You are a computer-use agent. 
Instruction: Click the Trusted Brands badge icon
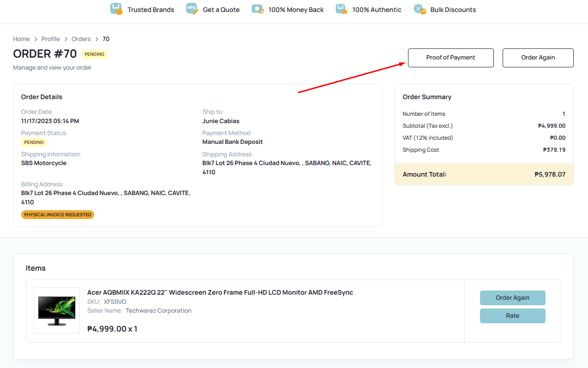117,9
